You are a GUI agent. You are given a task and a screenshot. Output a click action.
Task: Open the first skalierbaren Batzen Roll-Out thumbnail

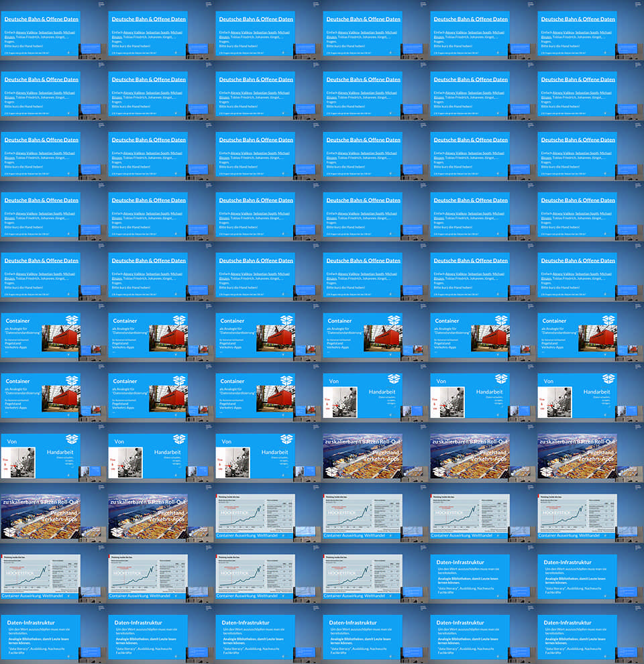[x=376, y=453]
